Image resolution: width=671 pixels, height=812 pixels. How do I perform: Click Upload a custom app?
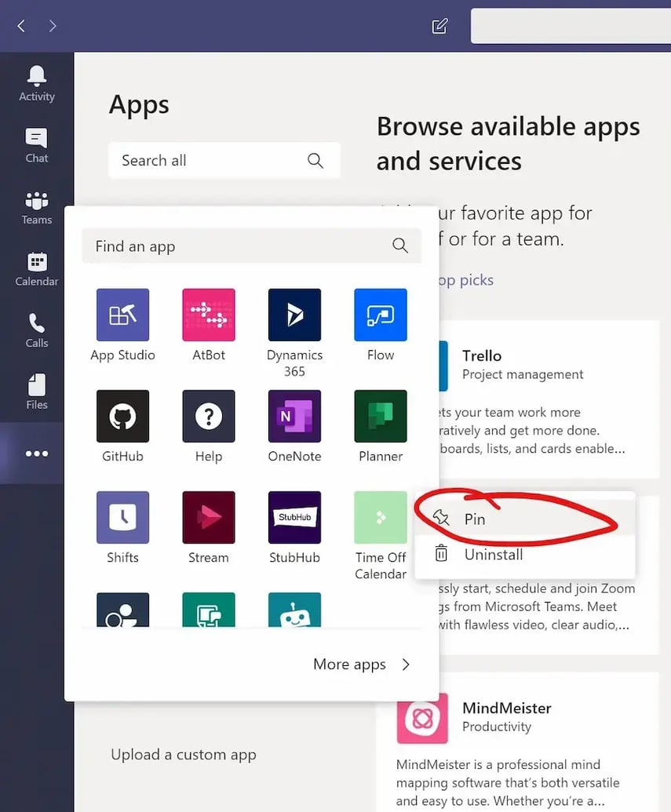pyautogui.click(x=184, y=755)
